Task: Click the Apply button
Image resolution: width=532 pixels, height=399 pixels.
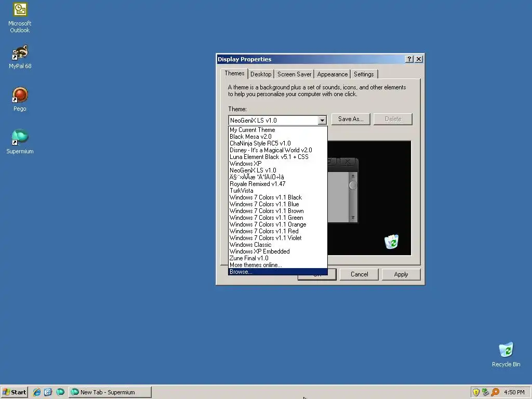Action: 401,274
